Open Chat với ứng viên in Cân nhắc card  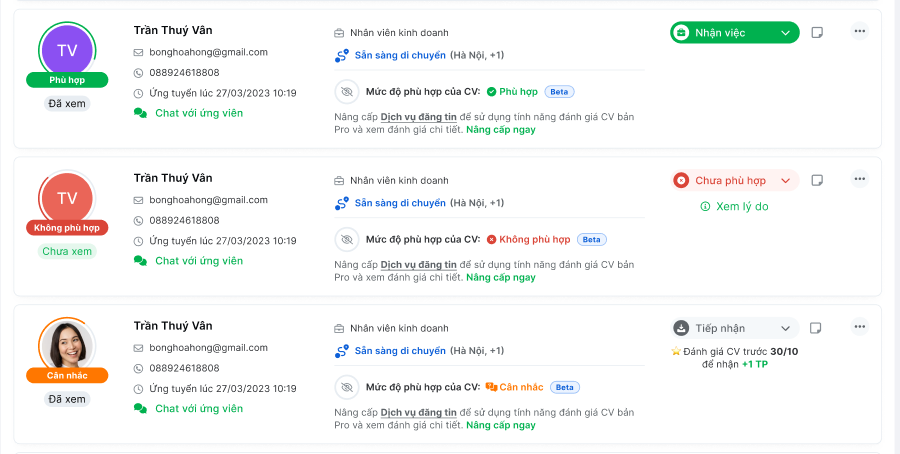click(199, 409)
